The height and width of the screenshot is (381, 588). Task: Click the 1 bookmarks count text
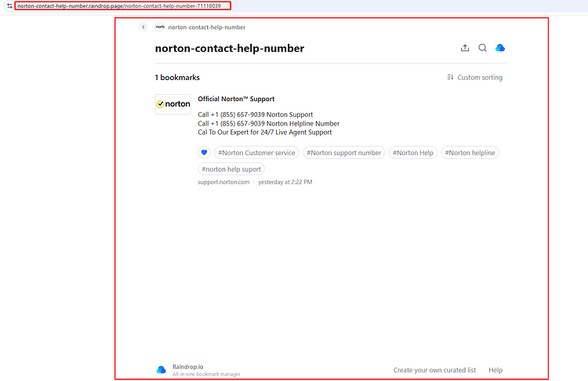(177, 78)
